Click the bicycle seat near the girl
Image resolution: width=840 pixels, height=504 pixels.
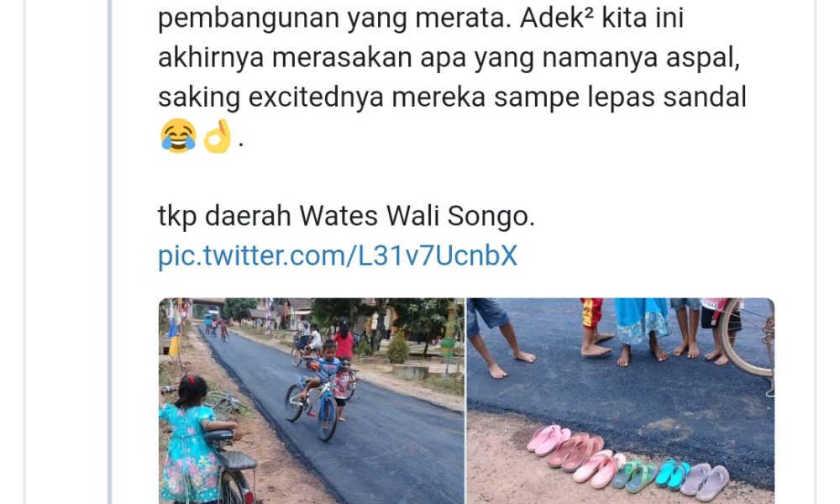[219, 435]
